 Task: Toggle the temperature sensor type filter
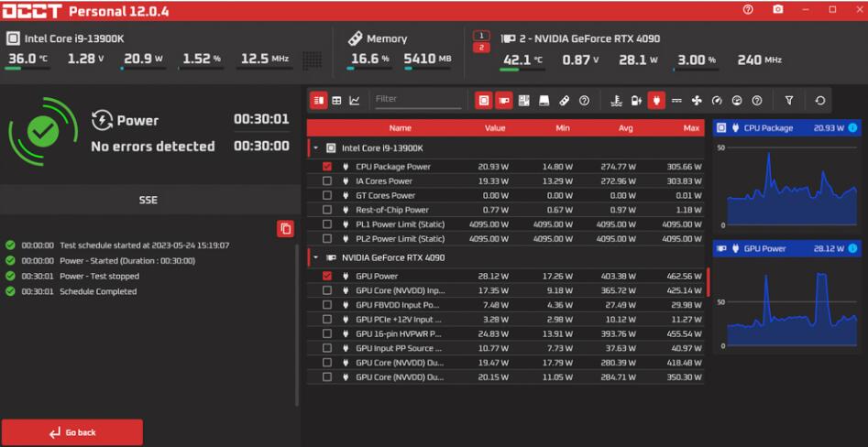(616, 100)
